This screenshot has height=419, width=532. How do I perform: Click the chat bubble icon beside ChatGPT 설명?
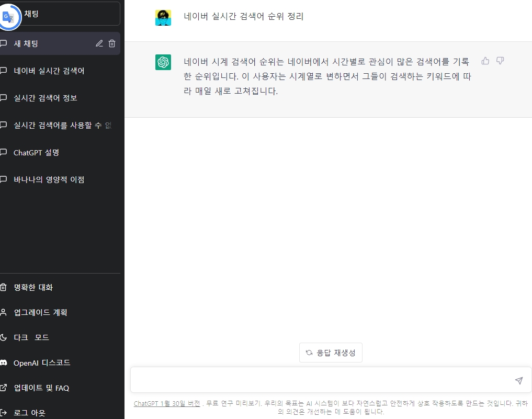3,152
